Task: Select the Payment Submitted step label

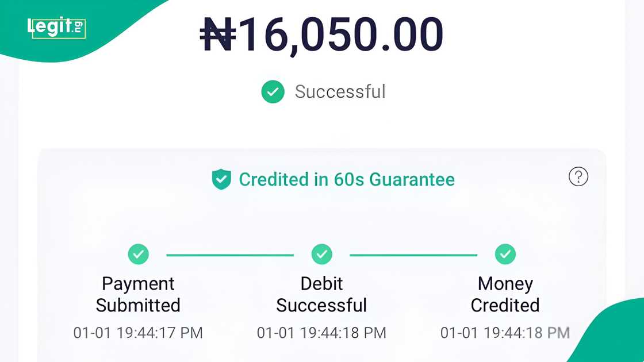Action: [x=138, y=294]
